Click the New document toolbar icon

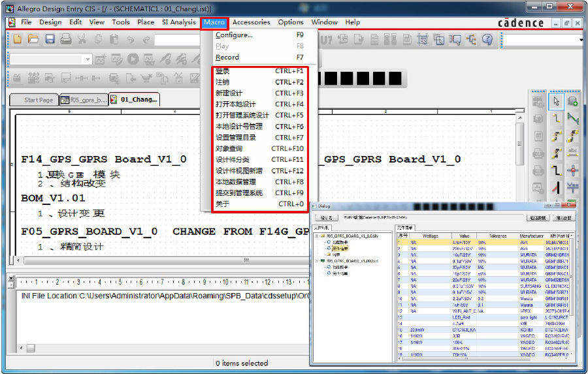(17, 39)
